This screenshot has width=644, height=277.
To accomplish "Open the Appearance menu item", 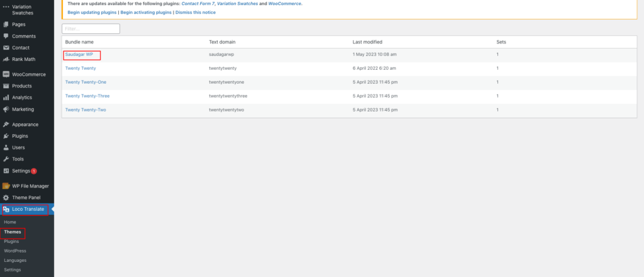I will (25, 125).
